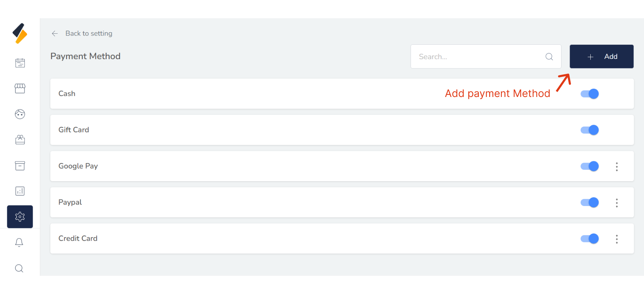Toggle the Paypal payment method off
The width and height of the screenshot is (644, 294).
pyautogui.click(x=589, y=202)
